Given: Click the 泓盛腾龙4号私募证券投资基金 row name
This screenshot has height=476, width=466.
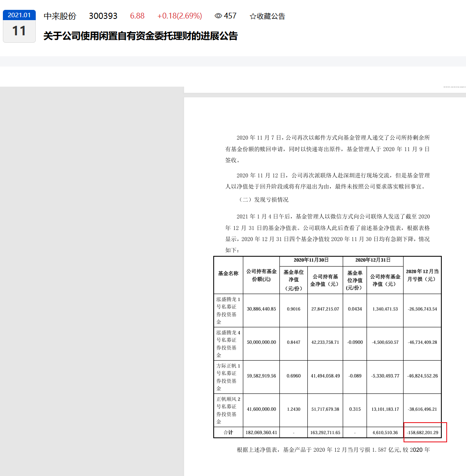Looking at the screenshot, I should point(228,344).
